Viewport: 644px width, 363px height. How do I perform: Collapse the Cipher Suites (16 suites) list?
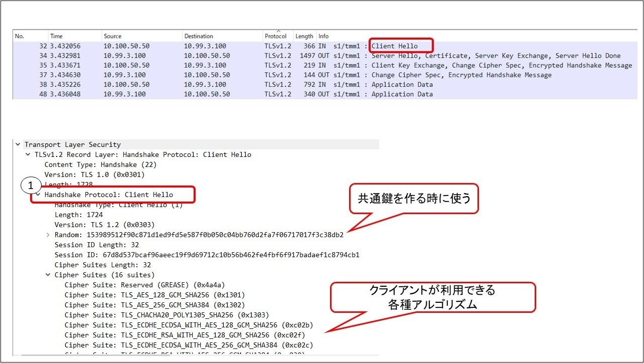48,275
